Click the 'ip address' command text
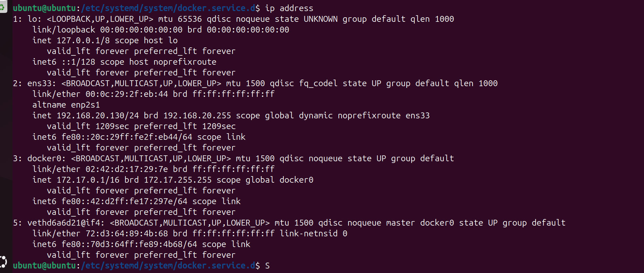 (289, 8)
